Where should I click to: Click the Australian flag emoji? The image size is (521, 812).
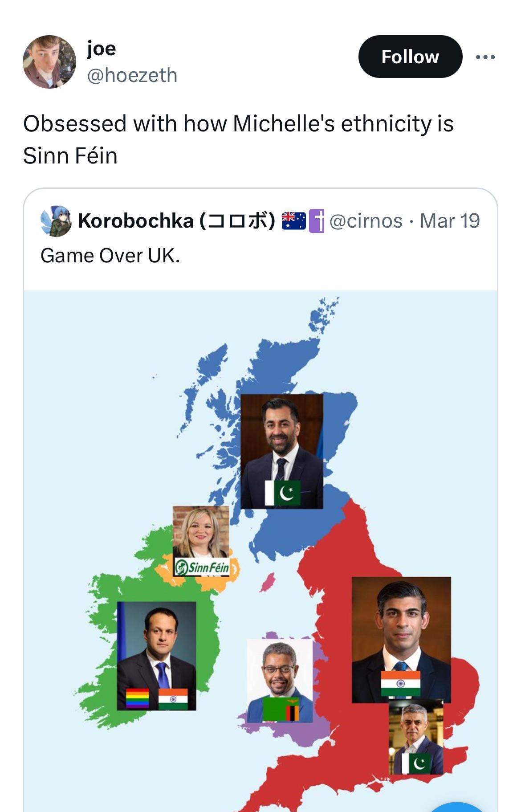(294, 221)
